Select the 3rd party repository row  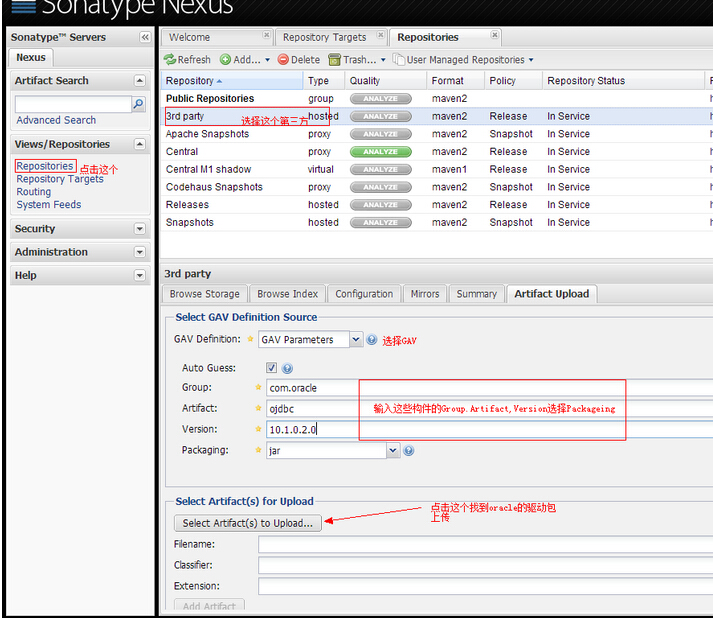(x=437, y=116)
